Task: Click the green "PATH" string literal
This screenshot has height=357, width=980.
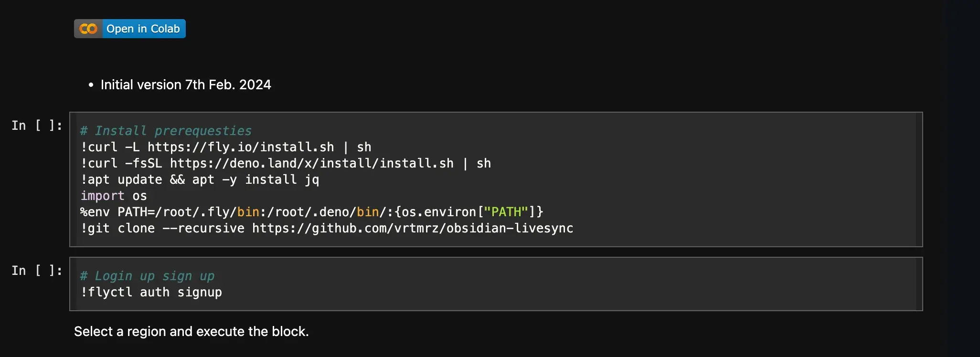Action: (x=506, y=212)
